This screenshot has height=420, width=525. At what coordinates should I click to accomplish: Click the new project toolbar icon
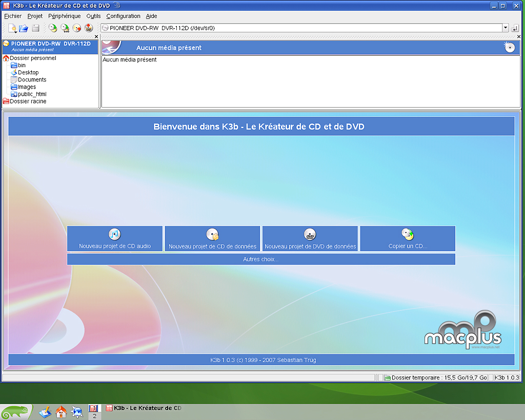(x=12, y=28)
